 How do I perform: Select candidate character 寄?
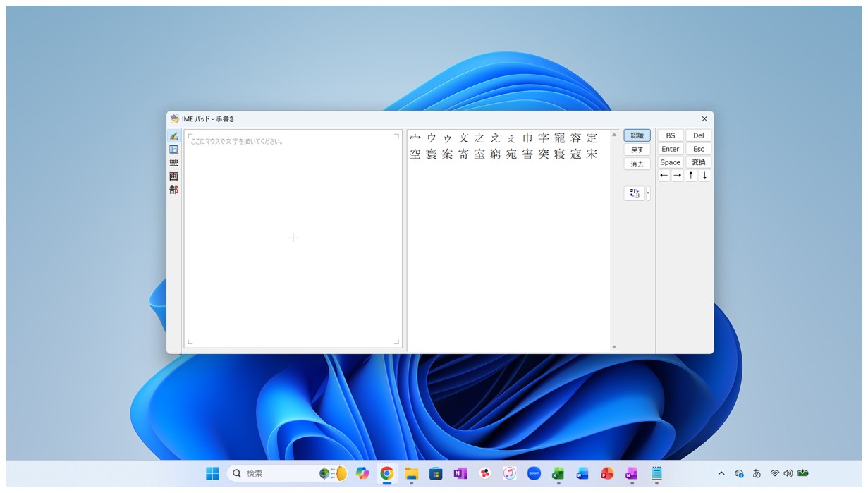click(463, 154)
